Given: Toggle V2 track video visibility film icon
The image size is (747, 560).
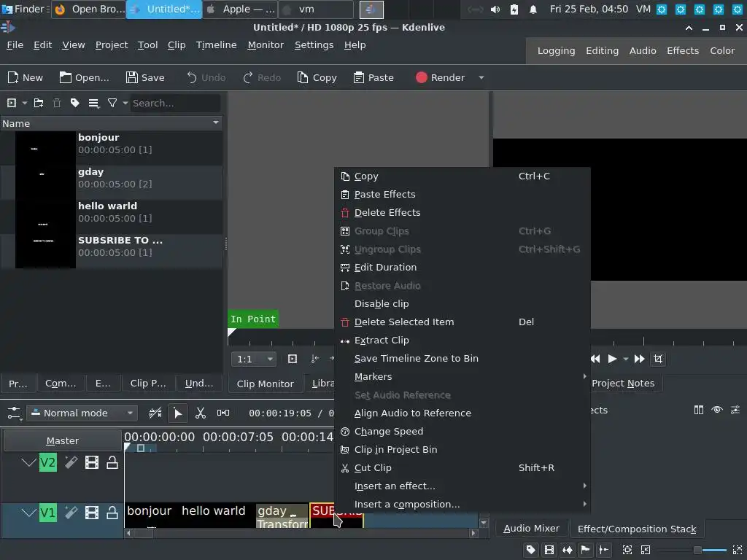Looking at the screenshot, I should click(92, 462).
